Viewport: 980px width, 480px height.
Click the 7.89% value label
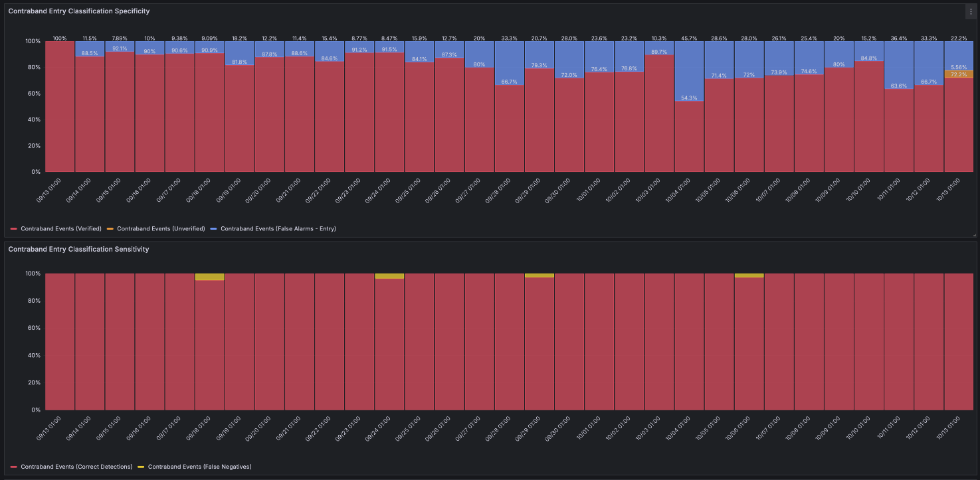120,38
